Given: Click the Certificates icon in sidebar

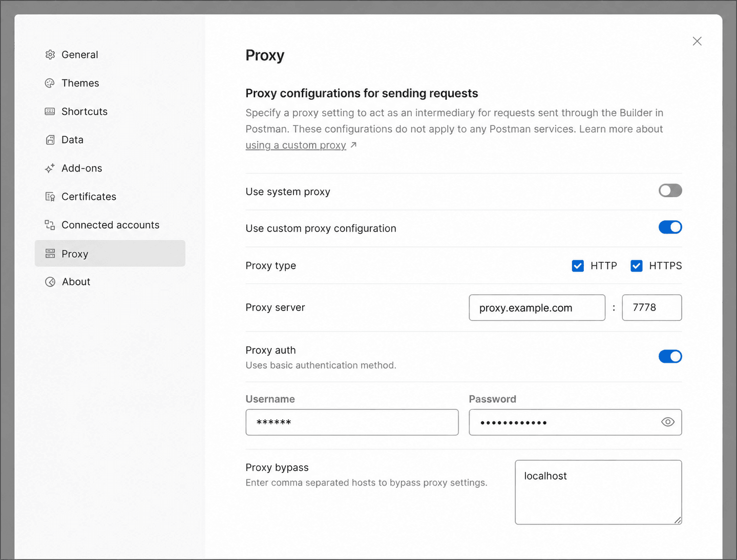Looking at the screenshot, I should coord(50,197).
